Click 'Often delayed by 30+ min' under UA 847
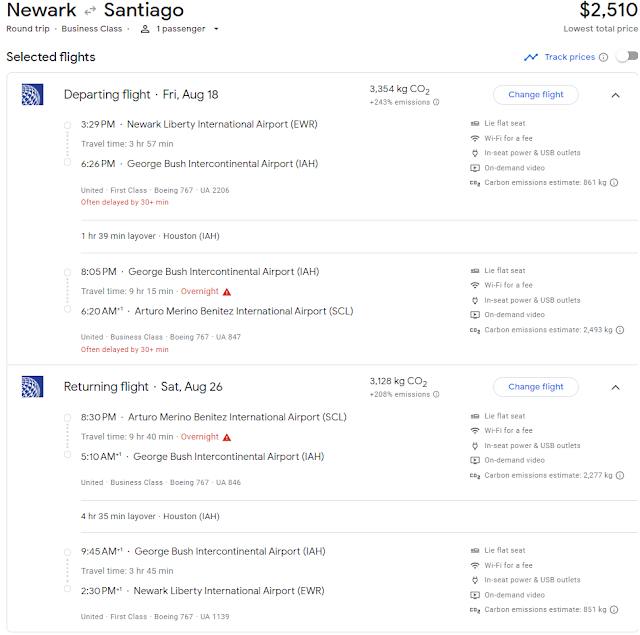This screenshot has width=640, height=635. (x=124, y=350)
